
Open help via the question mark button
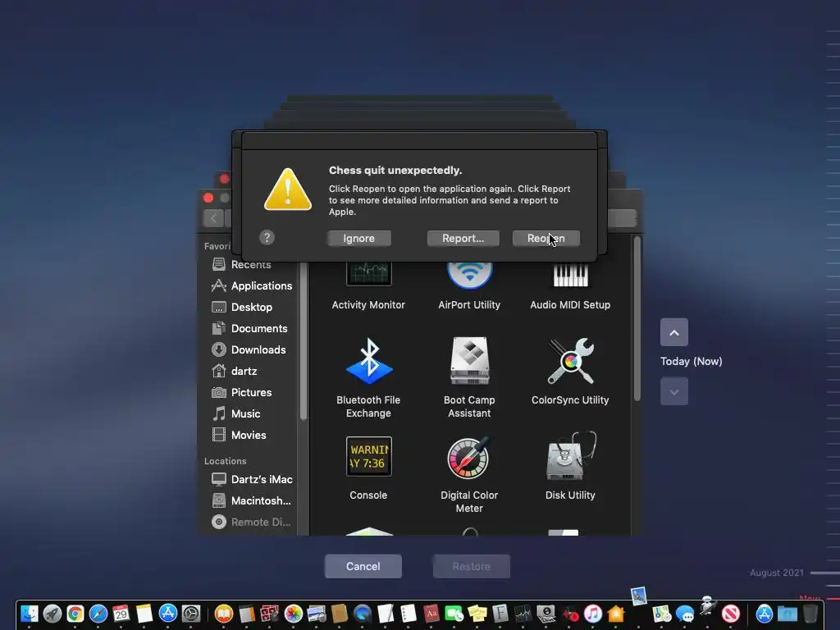click(267, 237)
